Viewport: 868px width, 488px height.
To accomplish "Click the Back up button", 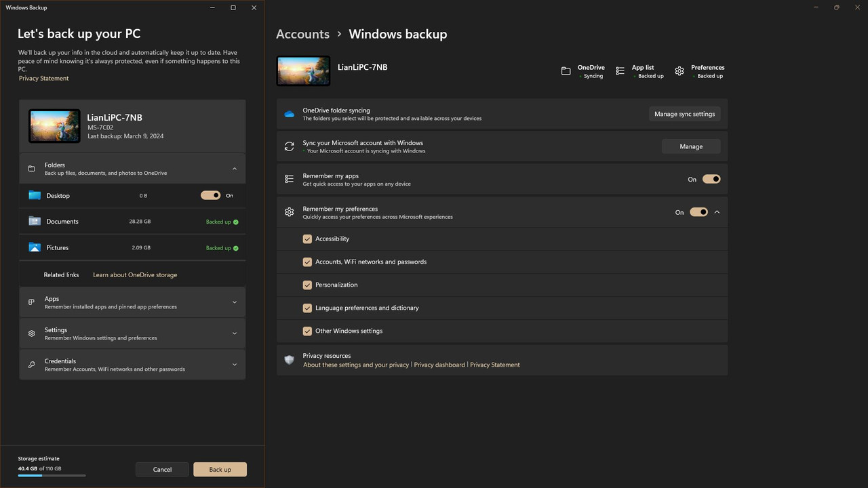I will click(220, 469).
